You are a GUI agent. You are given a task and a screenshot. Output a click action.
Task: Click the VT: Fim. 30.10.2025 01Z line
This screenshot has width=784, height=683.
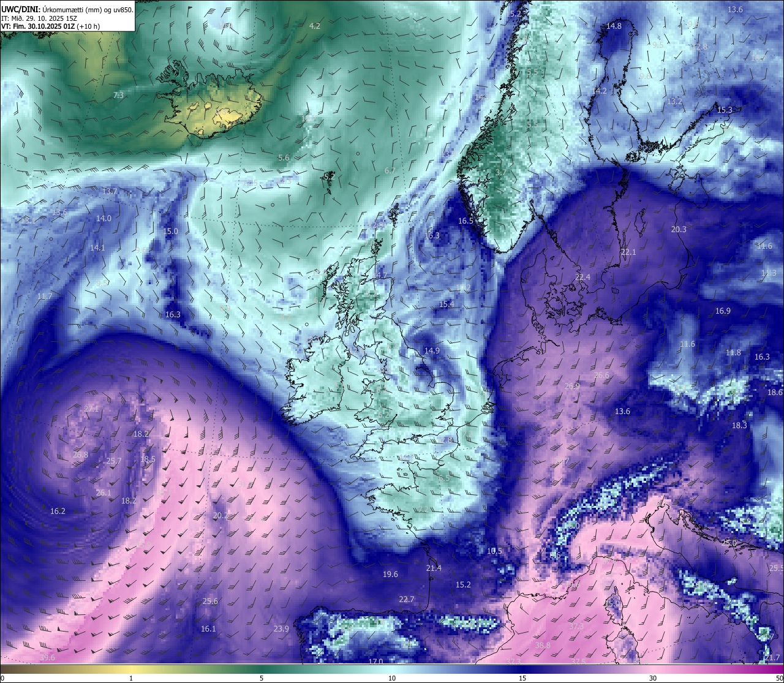coord(50,26)
